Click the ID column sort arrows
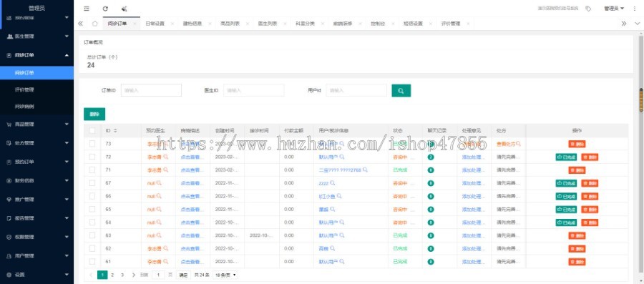 pyautogui.click(x=115, y=130)
